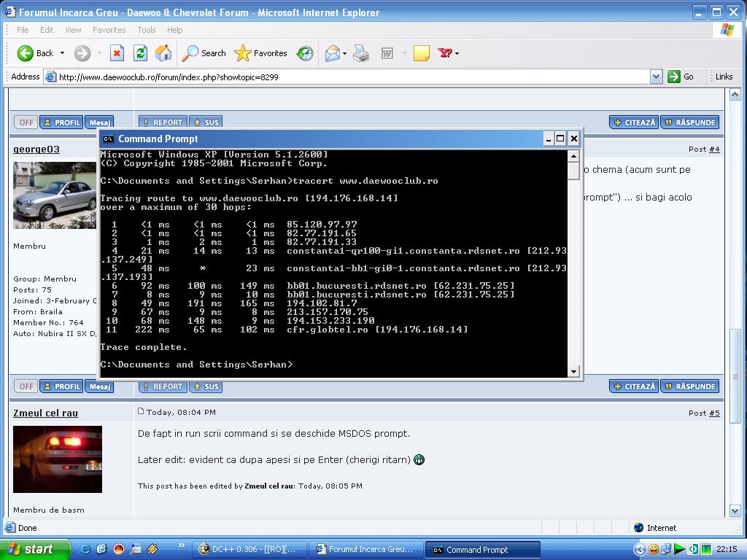The height and width of the screenshot is (560, 747).
Task: Click the URL in the Address field
Action: click(x=169, y=77)
